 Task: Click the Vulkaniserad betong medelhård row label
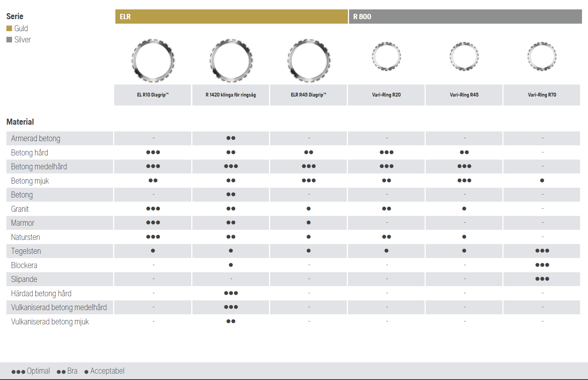tap(59, 308)
